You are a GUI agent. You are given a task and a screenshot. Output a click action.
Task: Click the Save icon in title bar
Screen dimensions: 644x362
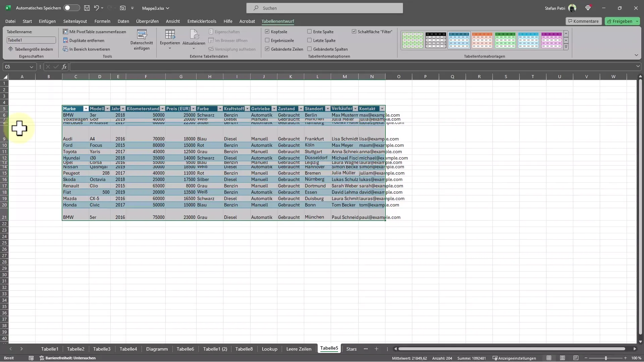87,8
